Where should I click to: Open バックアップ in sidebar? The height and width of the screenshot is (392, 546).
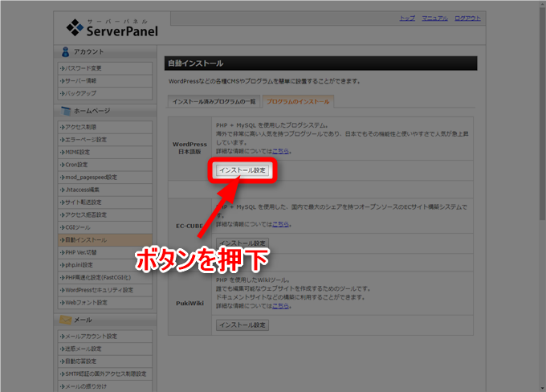tap(105, 93)
